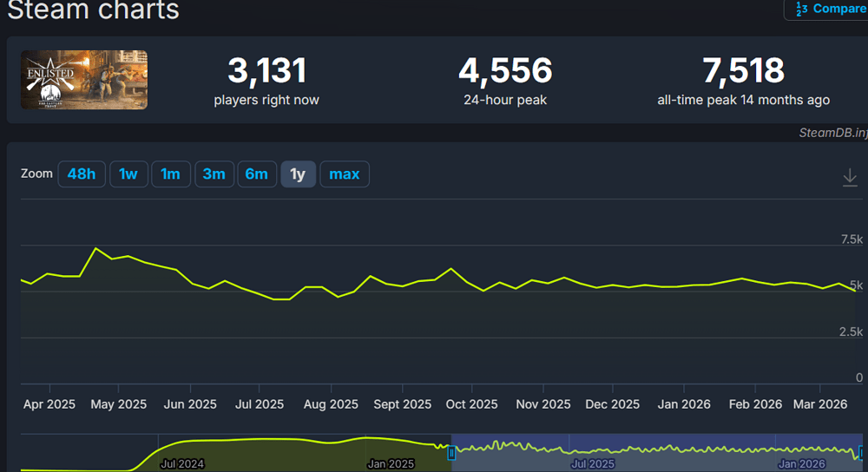This screenshot has height=472, width=868.
Task: Click the 3,131 players right now stat
Action: (266, 81)
